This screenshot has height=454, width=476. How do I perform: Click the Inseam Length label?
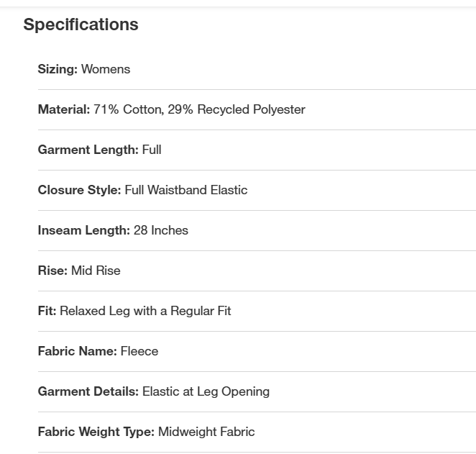click(x=83, y=230)
